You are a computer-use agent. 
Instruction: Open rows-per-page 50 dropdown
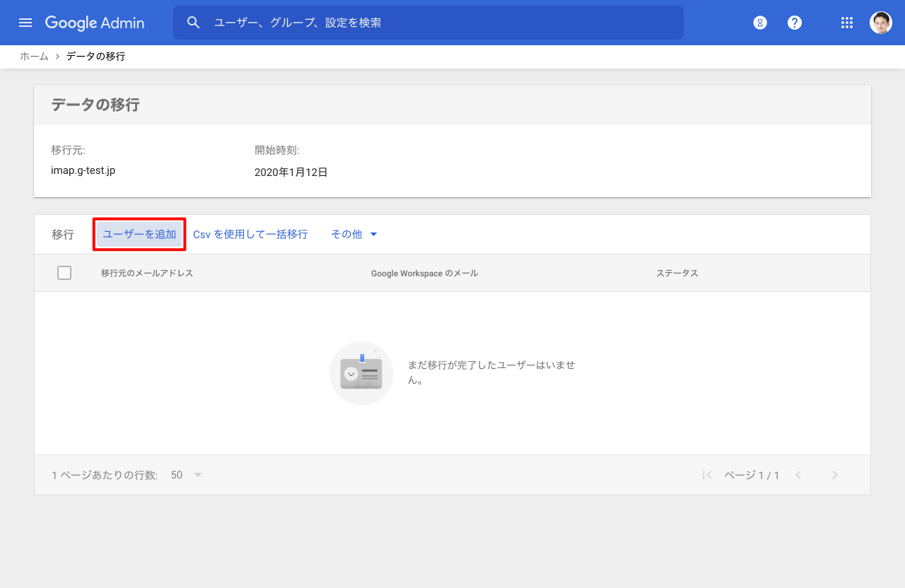pyautogui.click(x=187, y=475)
